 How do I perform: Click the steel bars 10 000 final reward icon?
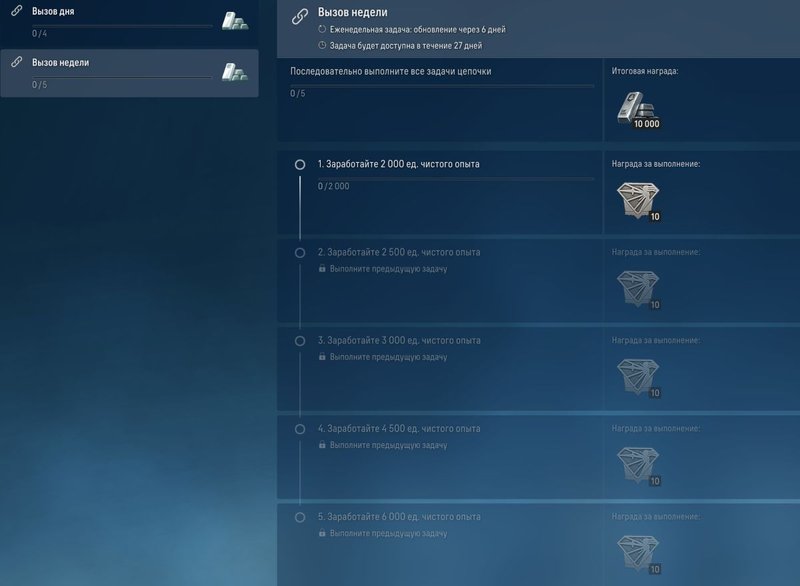636,108
